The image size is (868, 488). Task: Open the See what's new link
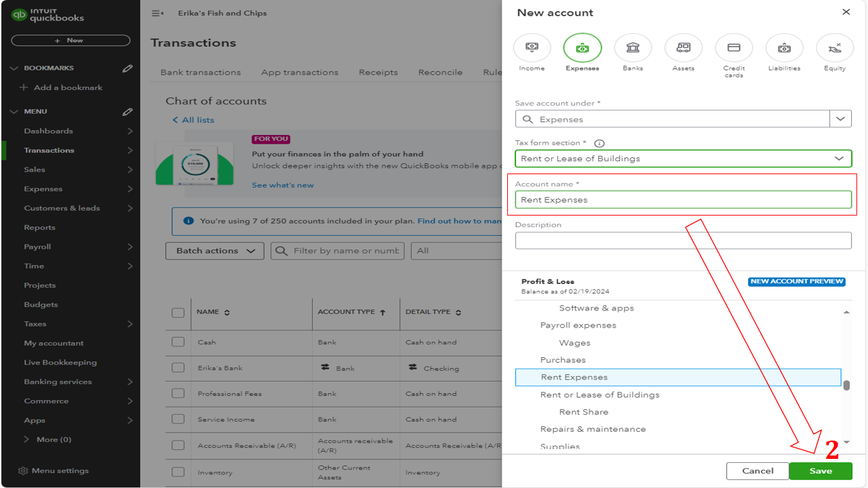[283, 185]
